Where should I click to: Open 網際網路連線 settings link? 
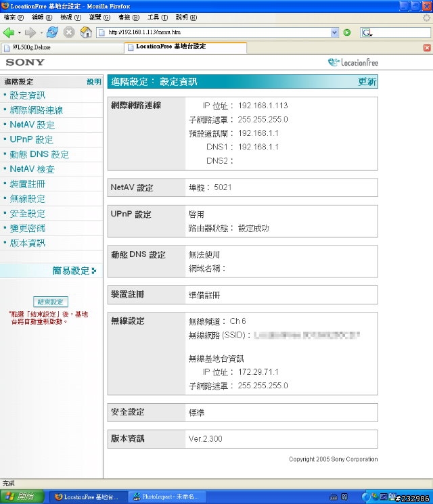(x=37, y=110)
